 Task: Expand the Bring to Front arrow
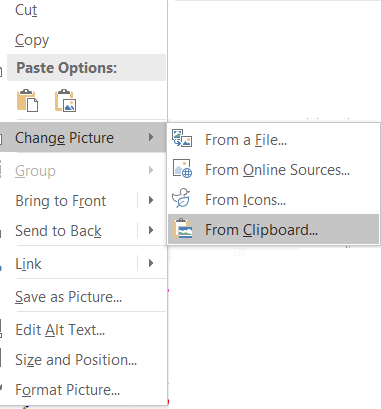pos(151,200)
